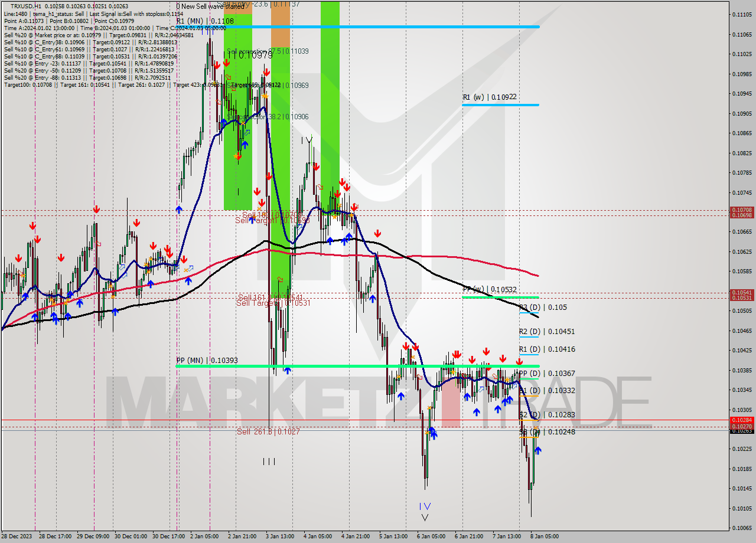Click the 0.10625 price axis value
756x543 pixels.
click(742, 251)
